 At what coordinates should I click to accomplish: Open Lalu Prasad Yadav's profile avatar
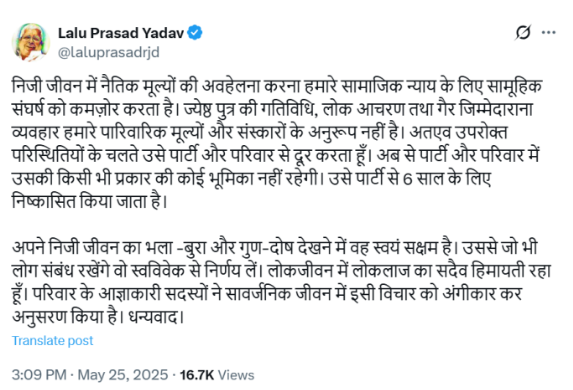pos(31,42)
